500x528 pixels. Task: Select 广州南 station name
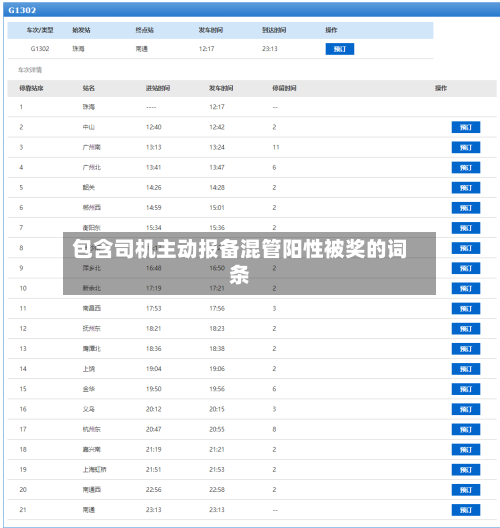pyautogui.click(x=92, y=147)
